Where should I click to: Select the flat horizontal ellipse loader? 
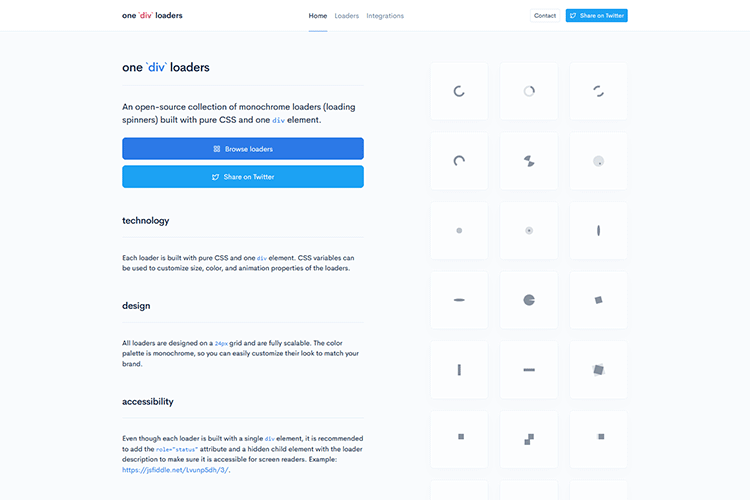459,300
